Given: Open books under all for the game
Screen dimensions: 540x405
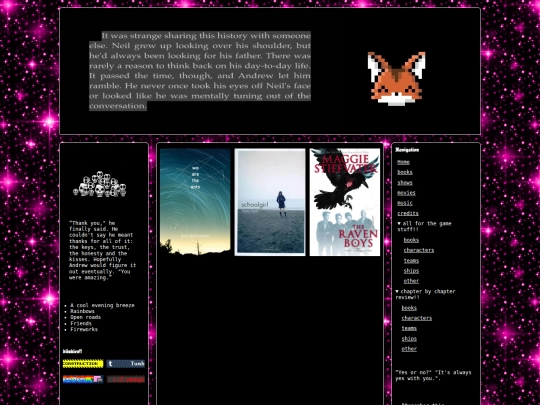Looking at the screenshot, I should 411,240.
